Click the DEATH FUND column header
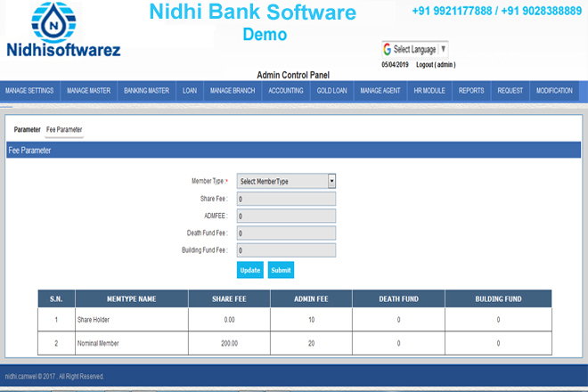This screenshot has height=392, width=588. (398, 299)
